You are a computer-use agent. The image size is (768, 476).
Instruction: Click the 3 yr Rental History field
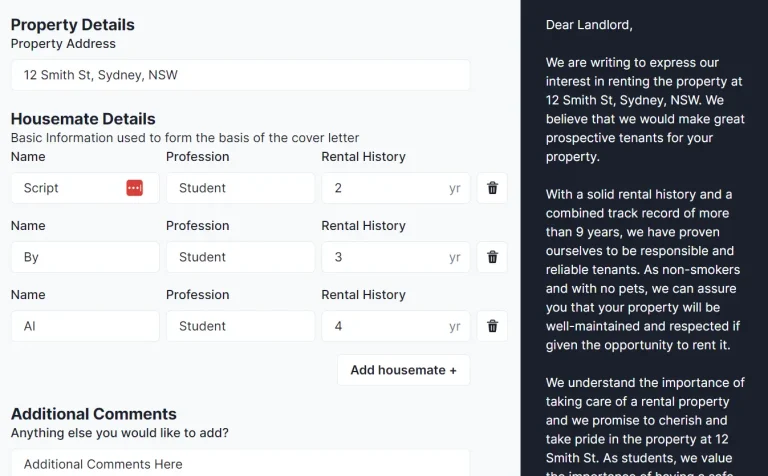(x=385, y=257)
